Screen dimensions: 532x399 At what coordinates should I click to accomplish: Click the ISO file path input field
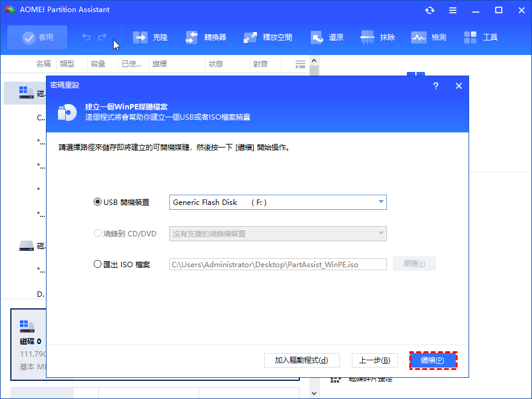tap(277, 264)
